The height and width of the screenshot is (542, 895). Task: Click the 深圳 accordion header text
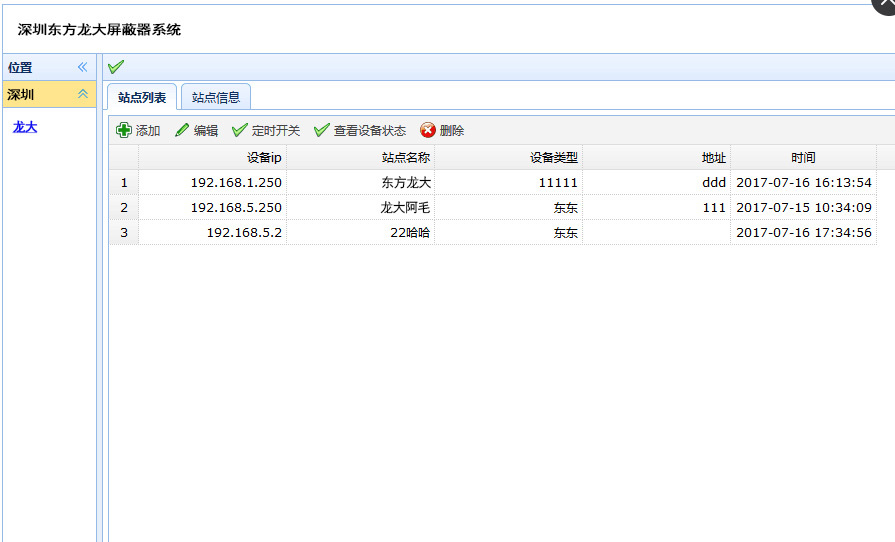21,94
